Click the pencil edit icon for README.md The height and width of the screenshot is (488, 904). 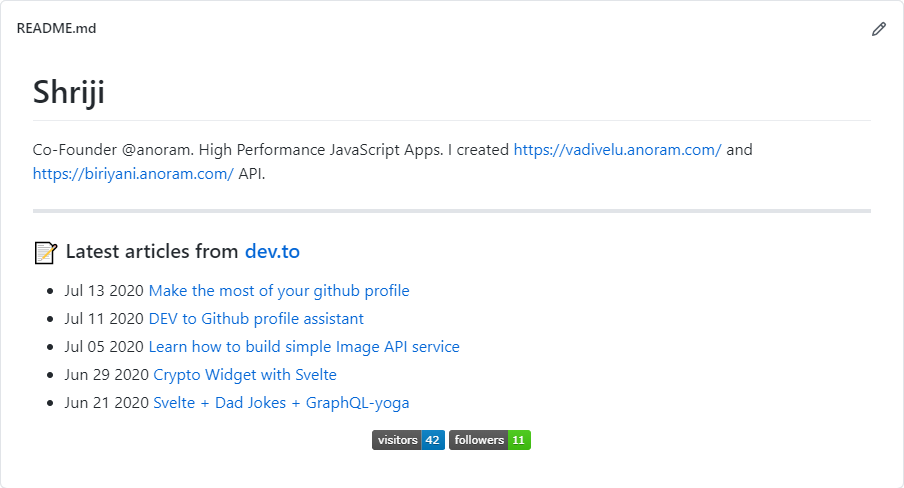click(x=879, y=29)
